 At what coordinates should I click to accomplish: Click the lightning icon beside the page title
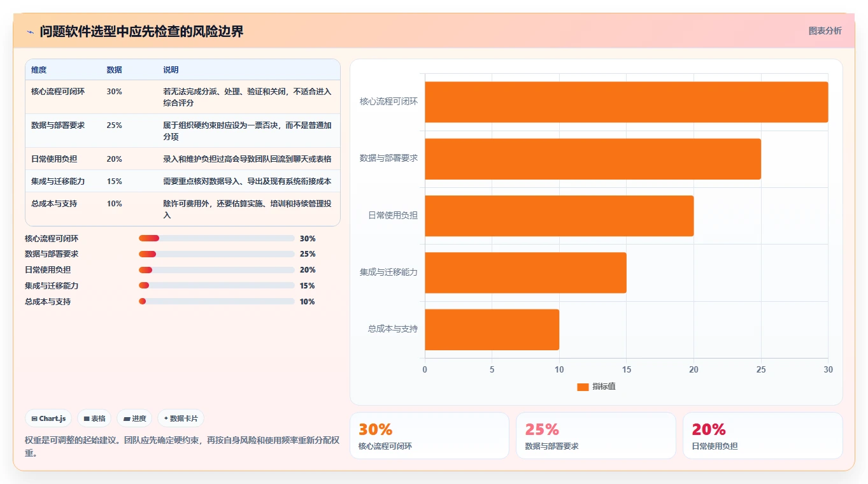(31, 32)
